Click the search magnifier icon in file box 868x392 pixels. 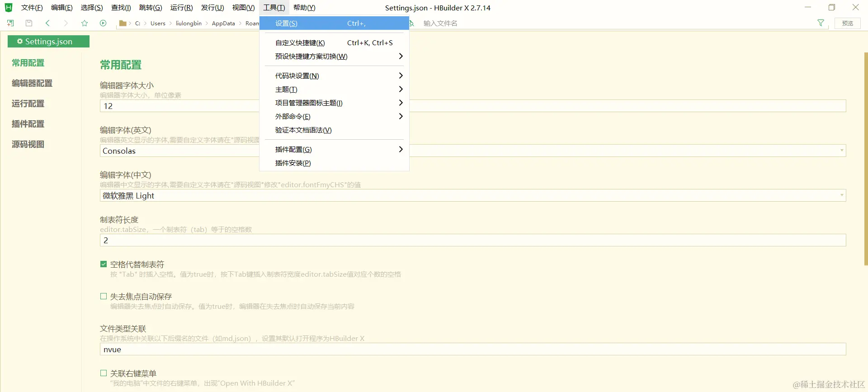pyautogui.click(x=412, y=23)
